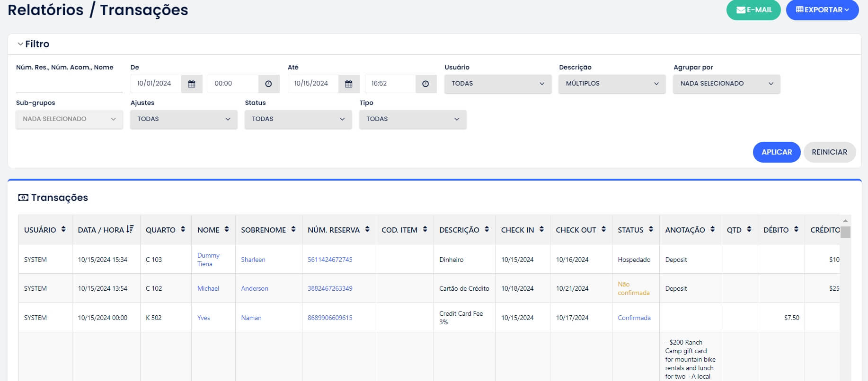Sort by SOBRENOME column arrows
The image size is (868, 381).
pyautogui.click(x=293, y=229)
